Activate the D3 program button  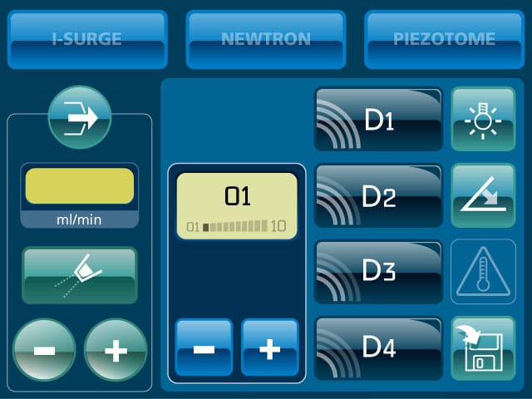379,272
